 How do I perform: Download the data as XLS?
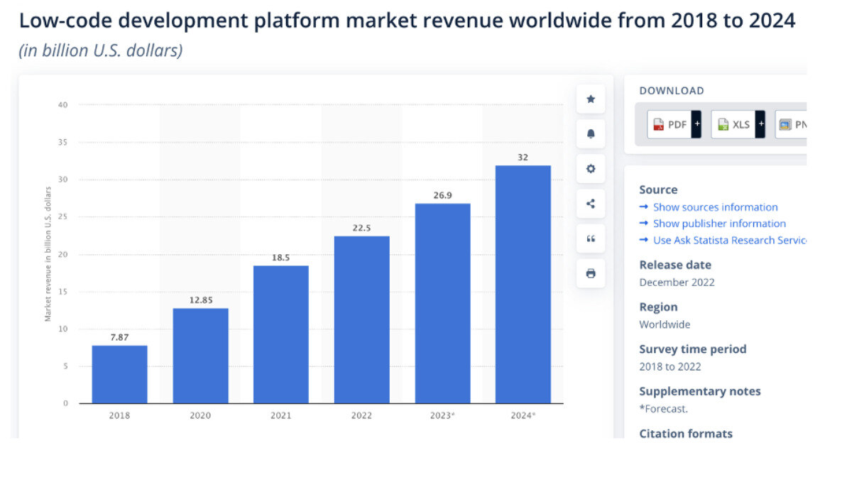pyautogui.click(x=733, y=124)
